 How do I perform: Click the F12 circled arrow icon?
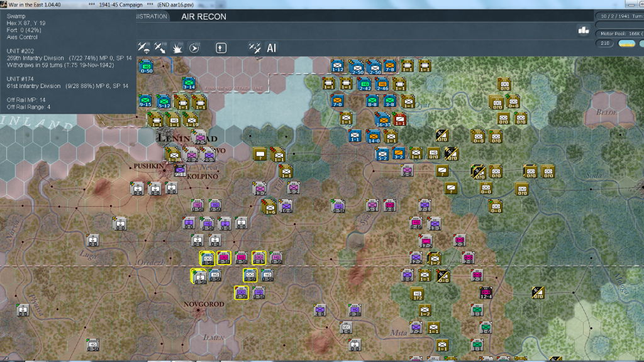[x=194, y=48]
